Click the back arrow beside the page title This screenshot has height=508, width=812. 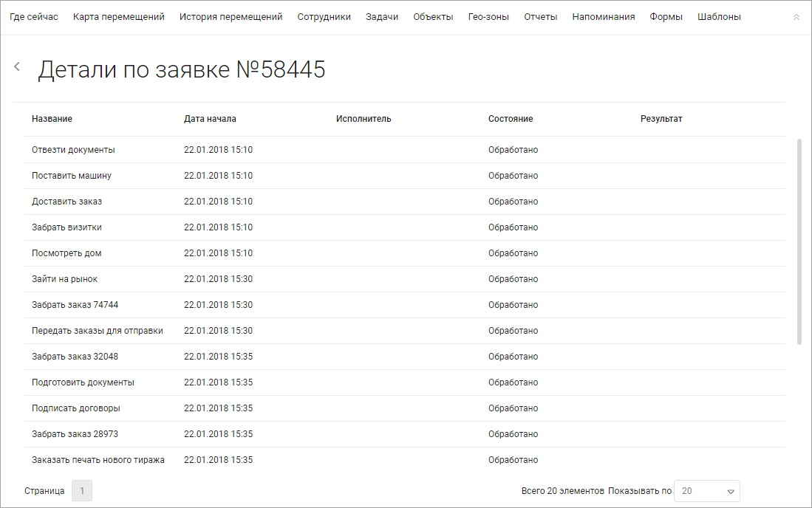coord(17,66)
